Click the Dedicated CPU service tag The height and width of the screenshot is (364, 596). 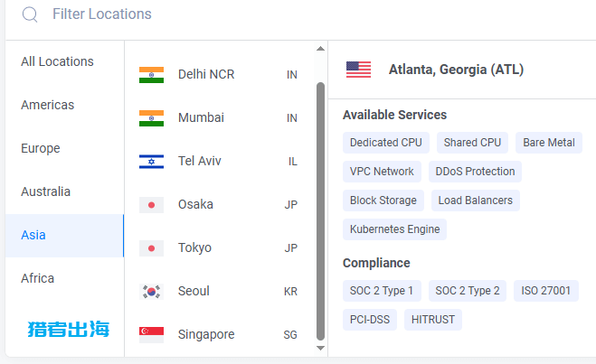(386, 143)
